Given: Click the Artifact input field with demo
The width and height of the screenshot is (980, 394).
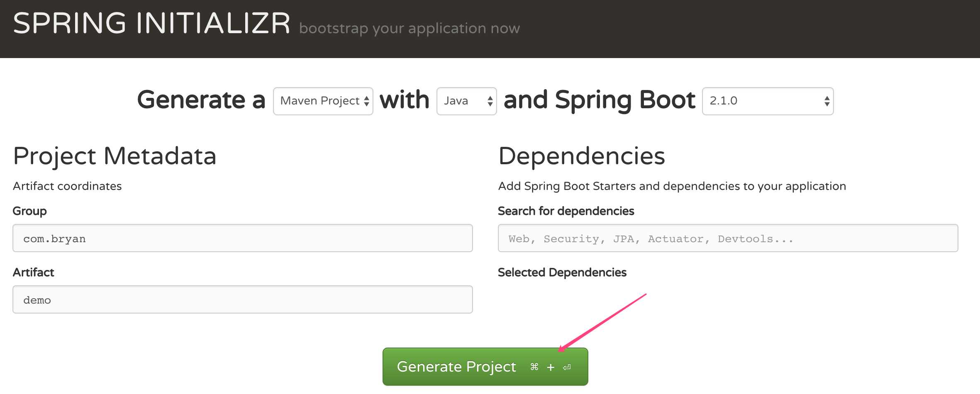Looking at the screenshot, I should pos(243,299).
